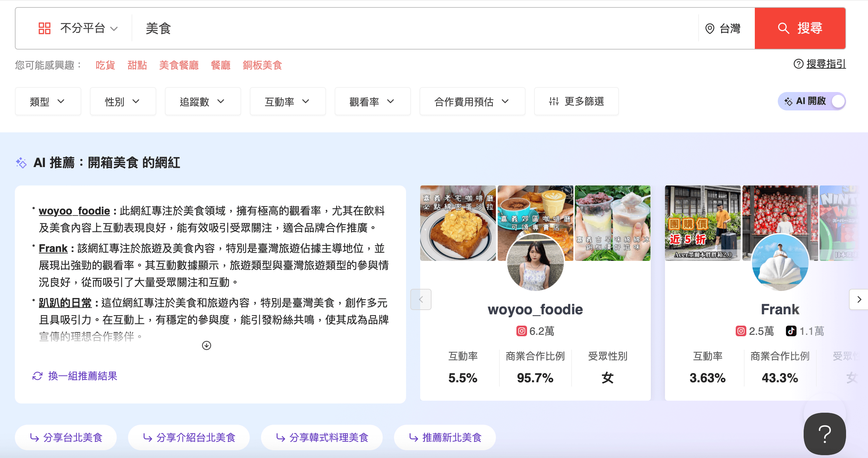Open the 搜尋指引 search guide link
868x458 pixels.
coord(826,64)
